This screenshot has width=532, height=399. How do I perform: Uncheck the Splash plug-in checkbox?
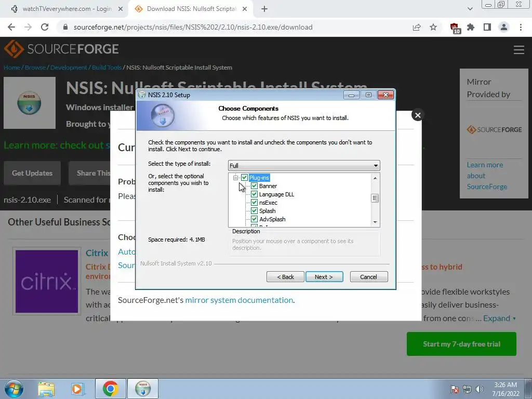point(254,211)
